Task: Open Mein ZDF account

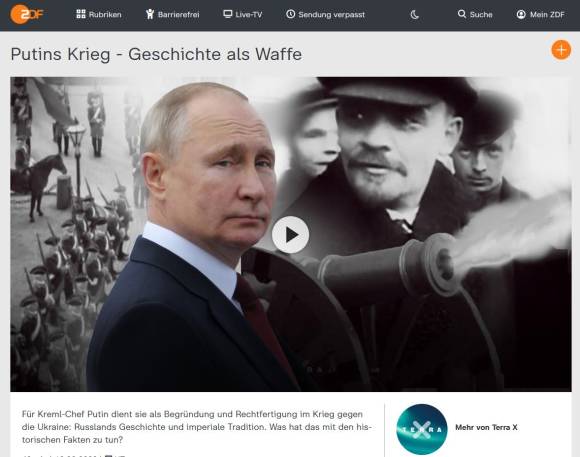Action: click(547, 14)
